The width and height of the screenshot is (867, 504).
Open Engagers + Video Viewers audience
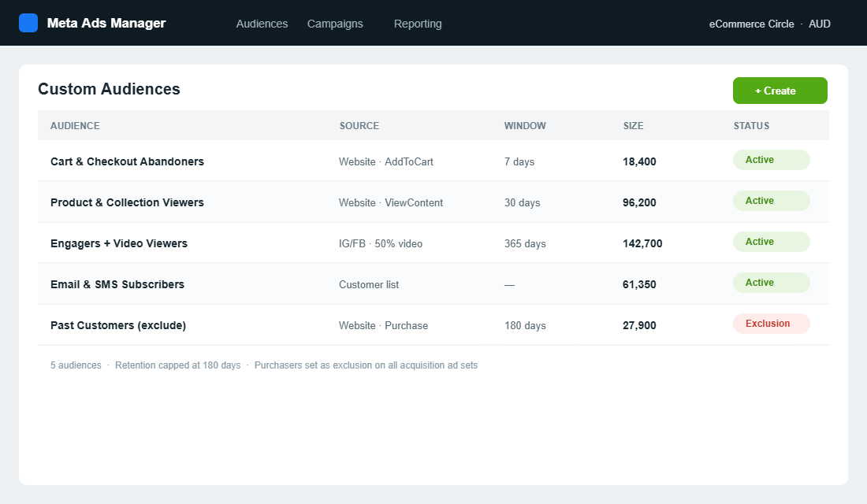point(119,243)
